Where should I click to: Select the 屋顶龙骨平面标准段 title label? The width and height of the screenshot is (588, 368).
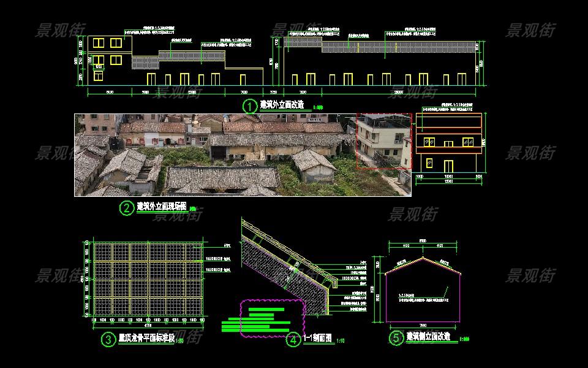tap(146, 338)
